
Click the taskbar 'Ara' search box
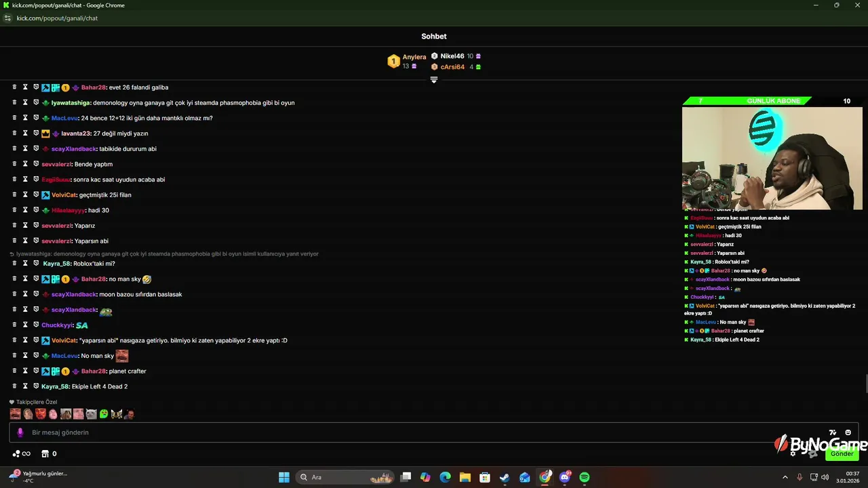tap(345, 477)
